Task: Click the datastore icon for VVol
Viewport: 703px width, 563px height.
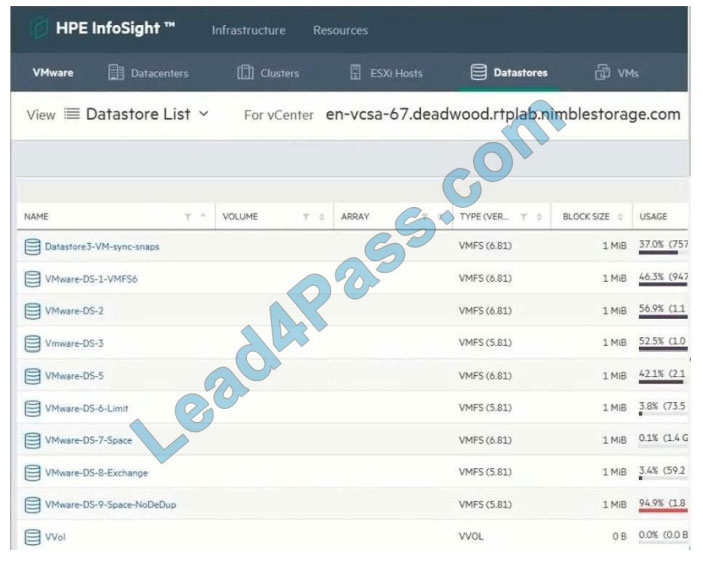Action: [32, 537]
